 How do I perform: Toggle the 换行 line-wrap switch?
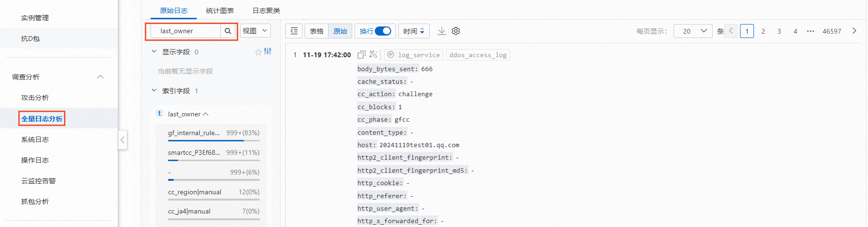point(383,31)
